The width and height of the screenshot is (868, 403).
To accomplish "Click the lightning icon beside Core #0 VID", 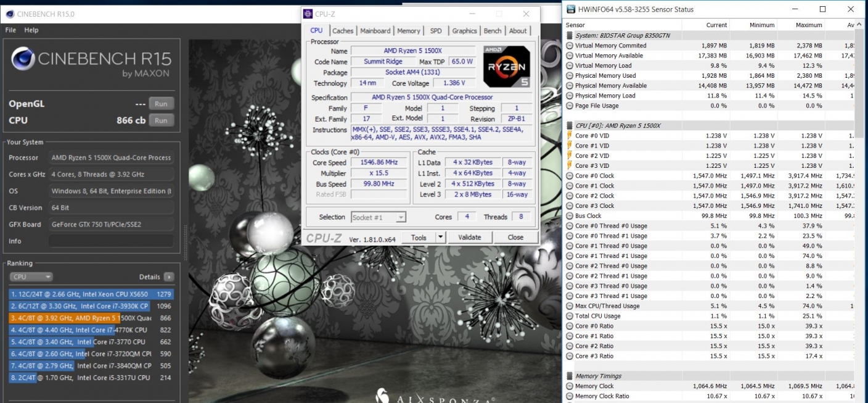I will point(570,136).
